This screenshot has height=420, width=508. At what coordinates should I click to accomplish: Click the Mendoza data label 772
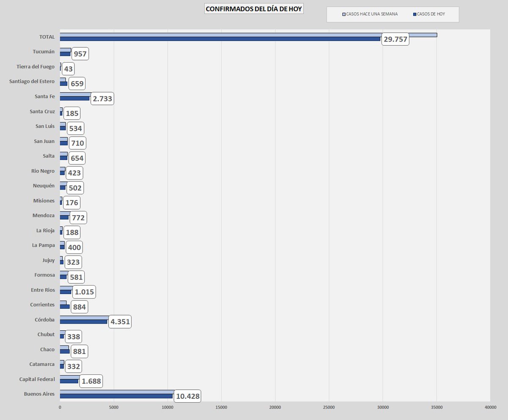pyautogui.click(x=78, y=218)
